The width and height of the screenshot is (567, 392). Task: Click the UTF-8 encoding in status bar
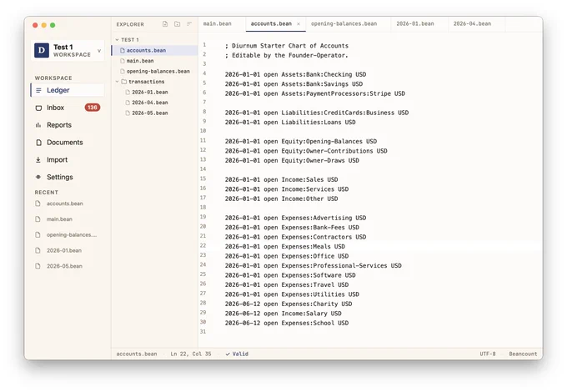click(x=488, y=354)
